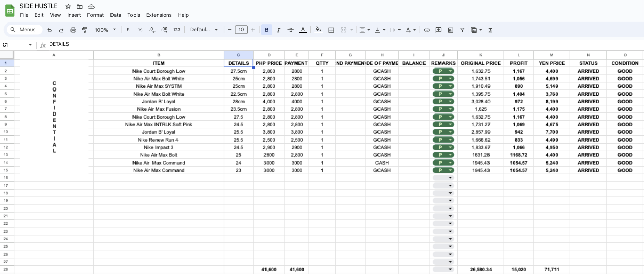Activate the Paint format tool

85,30
